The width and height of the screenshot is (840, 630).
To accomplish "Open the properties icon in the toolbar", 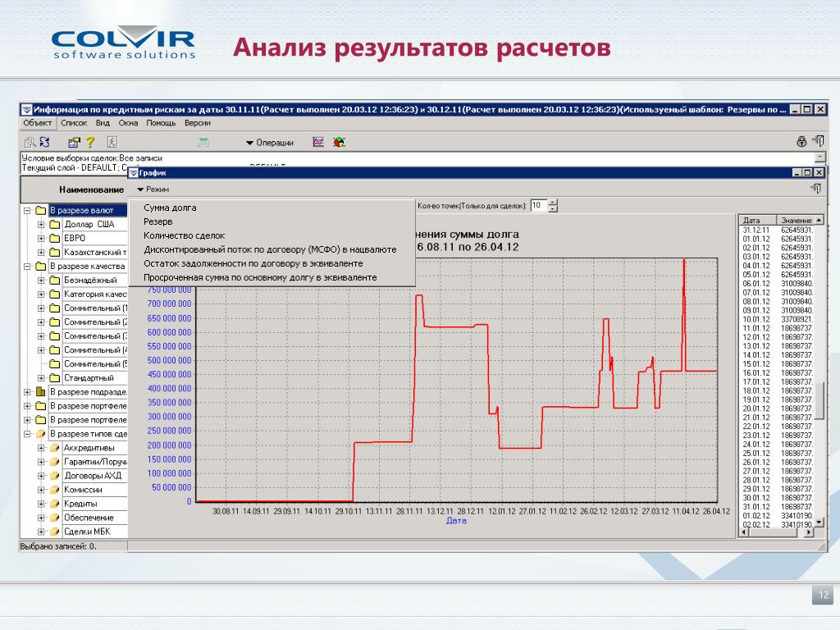I will [x=74, y=142].
